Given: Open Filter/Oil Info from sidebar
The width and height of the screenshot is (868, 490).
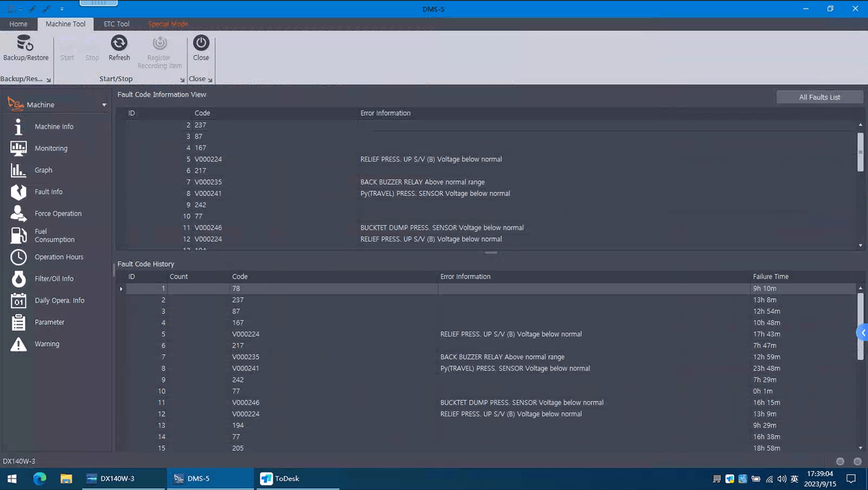Looking at the screenshot, I should (54, 279).
